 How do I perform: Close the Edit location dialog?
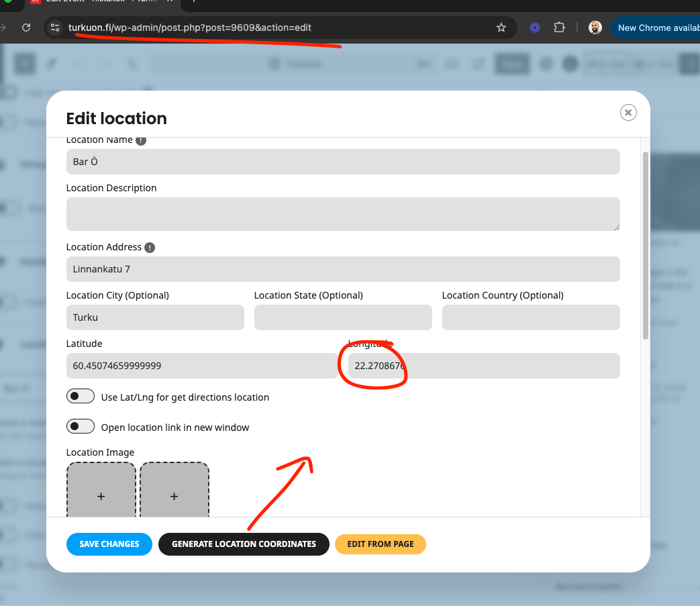click(x=628, y=113)
